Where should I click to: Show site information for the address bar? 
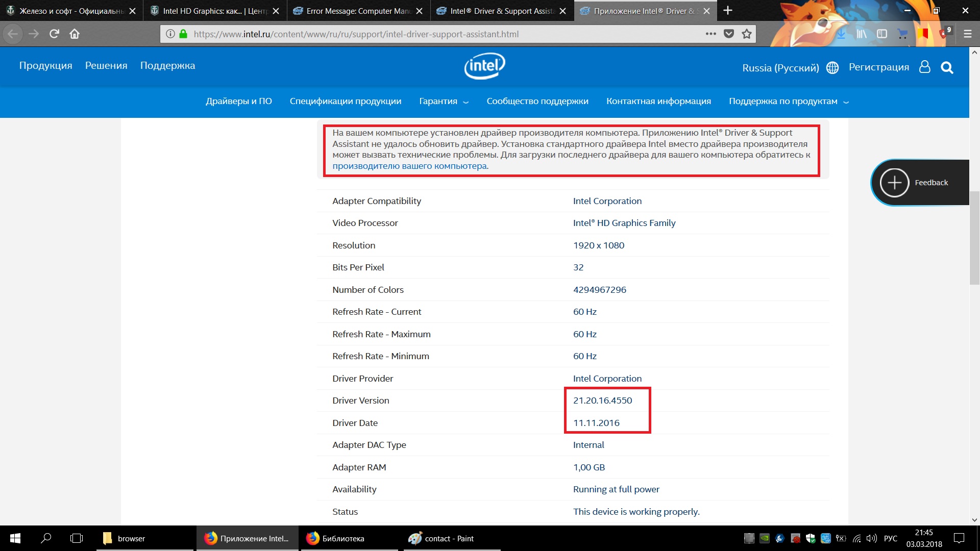point(170,34)
